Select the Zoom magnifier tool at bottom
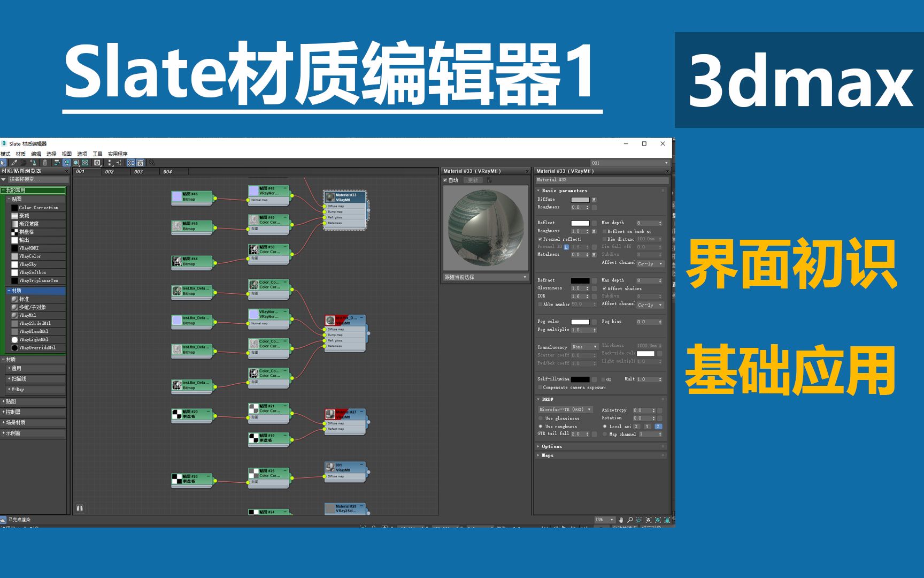 pyautogui.click(x=630, y=520)
